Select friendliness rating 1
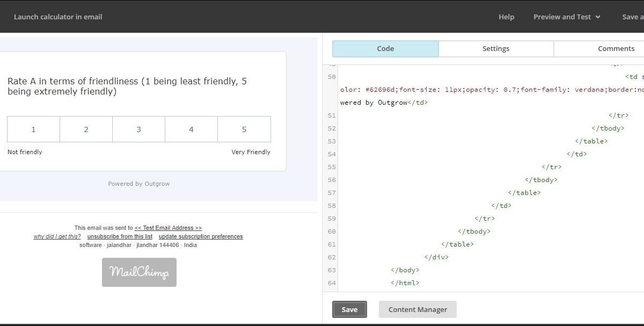 point(33,129)
